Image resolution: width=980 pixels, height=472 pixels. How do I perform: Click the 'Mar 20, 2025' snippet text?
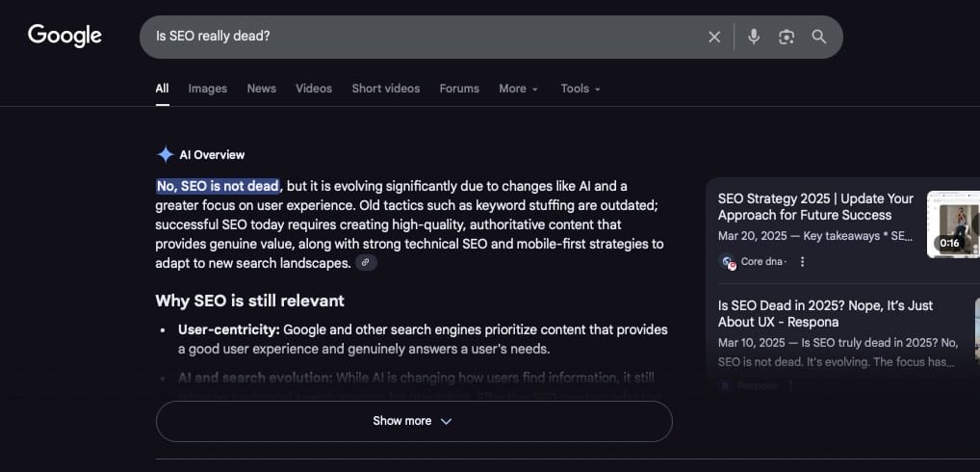(815, 237)
